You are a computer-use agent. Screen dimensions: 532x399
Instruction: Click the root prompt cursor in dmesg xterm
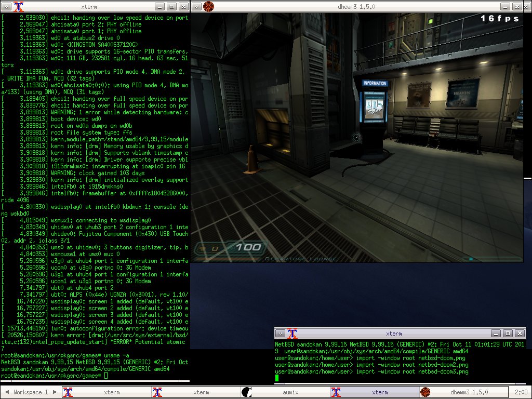pyautogui.click(x=106, y=376)
